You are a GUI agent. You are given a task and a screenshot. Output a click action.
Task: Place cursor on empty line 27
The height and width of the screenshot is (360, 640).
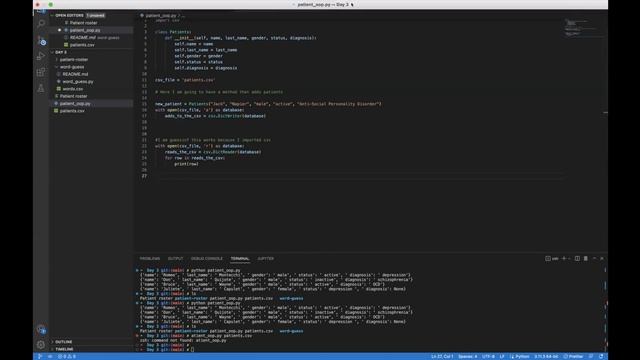(359, 176)
